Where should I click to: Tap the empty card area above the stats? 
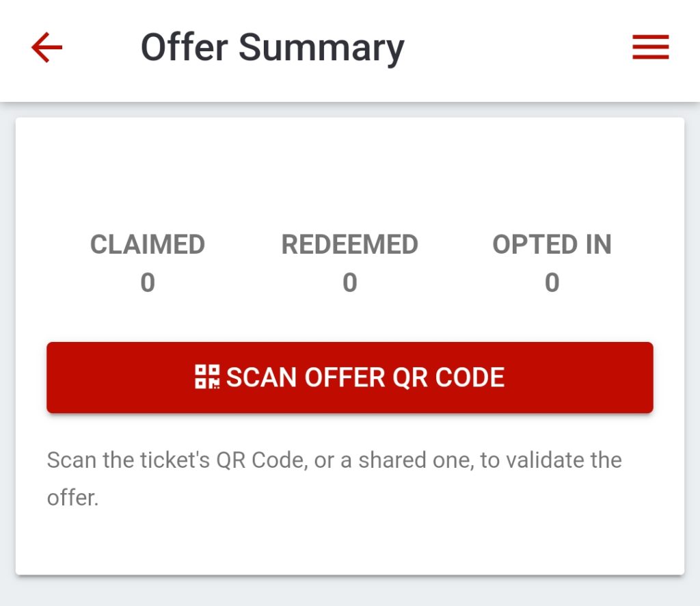[x=350, y=172]
